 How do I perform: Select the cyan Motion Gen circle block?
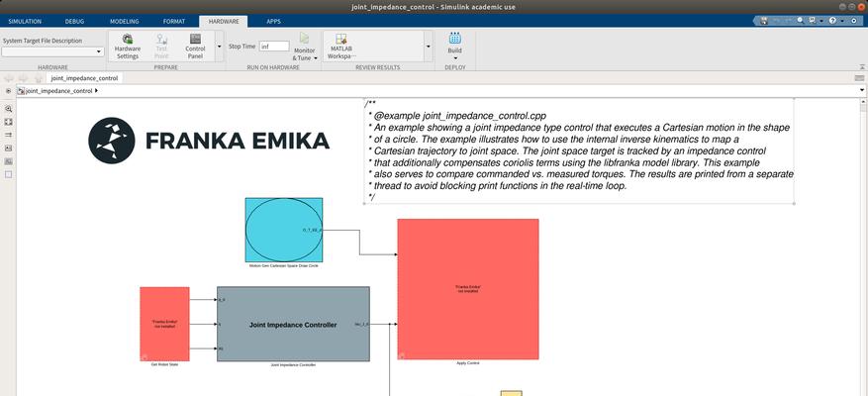284,230
